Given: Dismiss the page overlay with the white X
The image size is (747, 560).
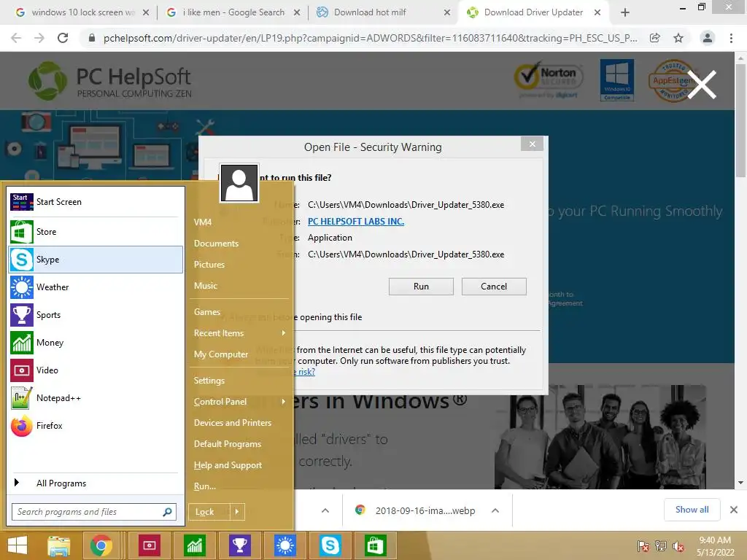Looking at the screenshot, I should point(702,85).
